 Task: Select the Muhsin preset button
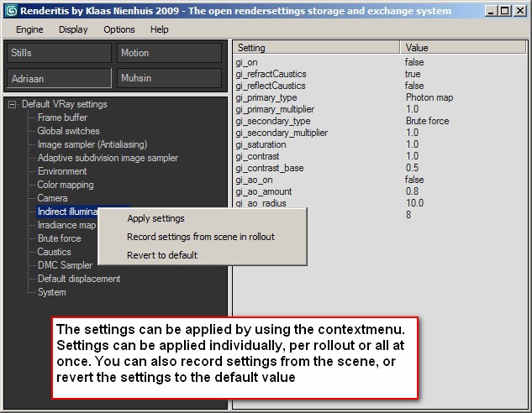[169, 78]
